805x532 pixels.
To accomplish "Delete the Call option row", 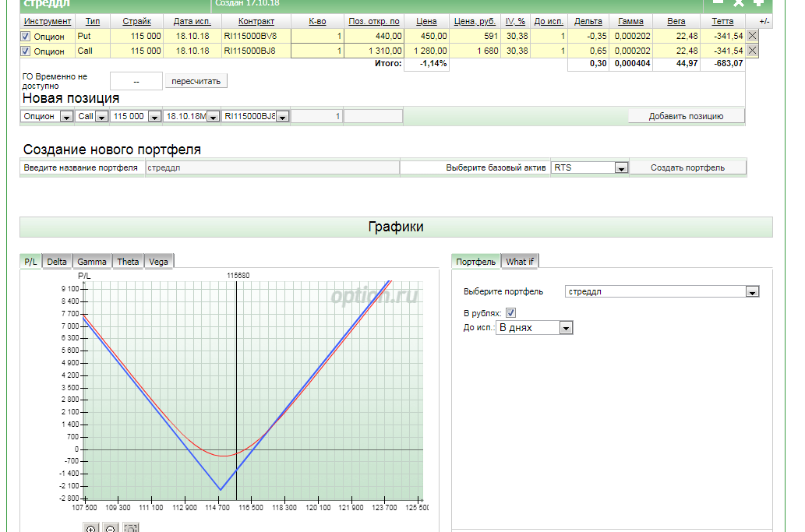I will 752,51.
